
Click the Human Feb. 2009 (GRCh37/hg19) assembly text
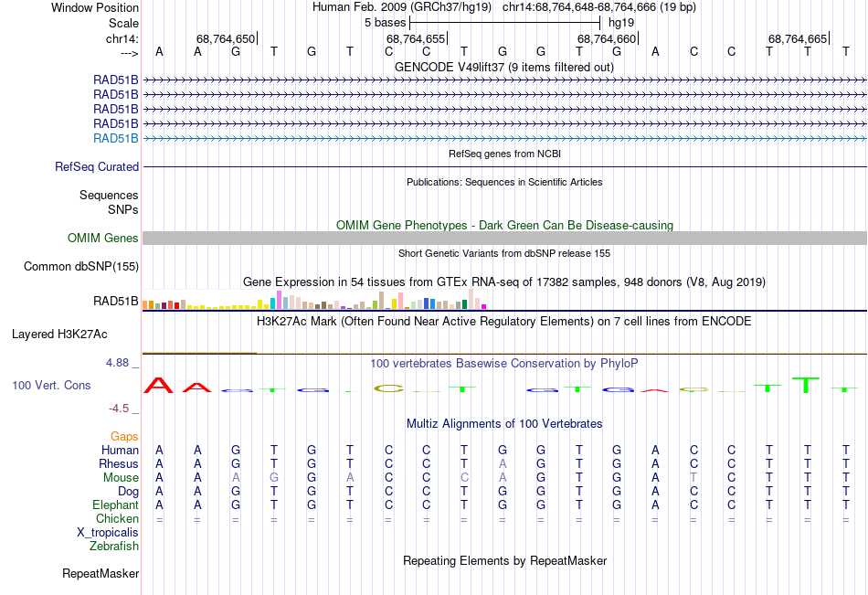point(402,7)
